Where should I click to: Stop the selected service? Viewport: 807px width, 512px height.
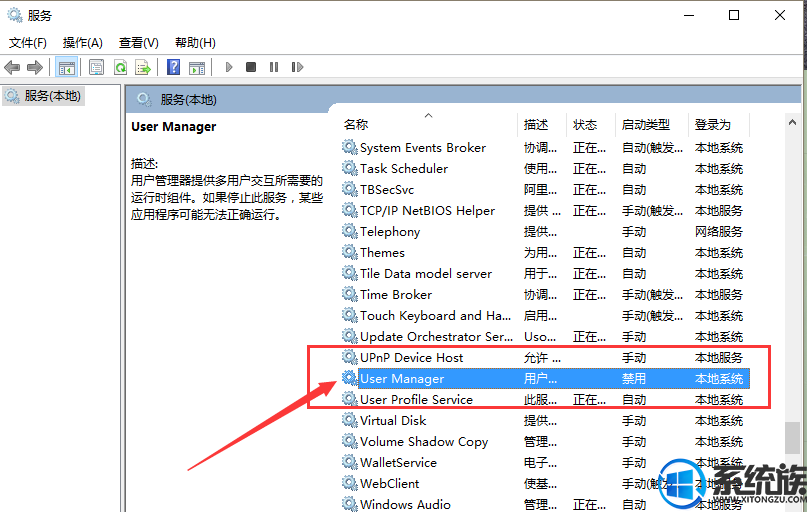251,67
